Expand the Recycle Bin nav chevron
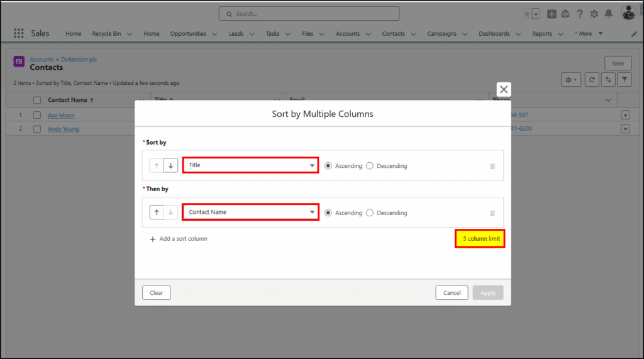 click(x=130, y=34)
